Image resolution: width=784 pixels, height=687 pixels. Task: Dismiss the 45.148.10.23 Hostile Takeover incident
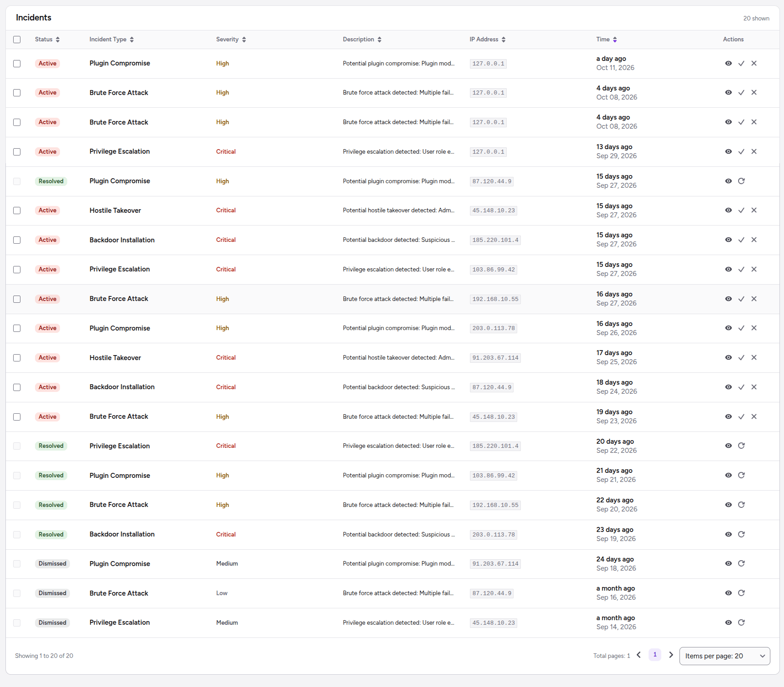pos(754,210)
